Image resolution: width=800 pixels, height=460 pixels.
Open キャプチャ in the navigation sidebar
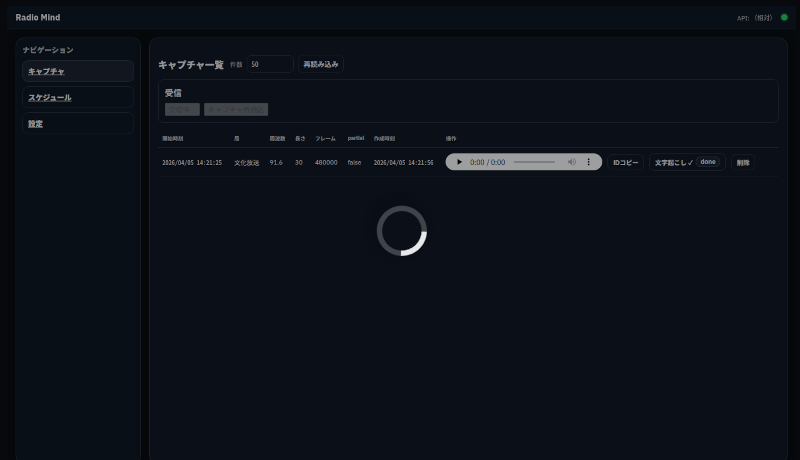click(x=78, y=71)
